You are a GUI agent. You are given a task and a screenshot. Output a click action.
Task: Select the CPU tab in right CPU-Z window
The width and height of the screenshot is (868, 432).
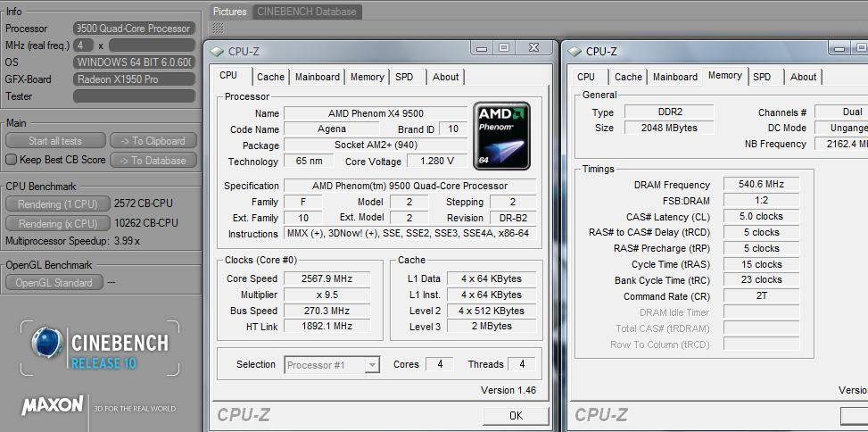coord(586,77)
